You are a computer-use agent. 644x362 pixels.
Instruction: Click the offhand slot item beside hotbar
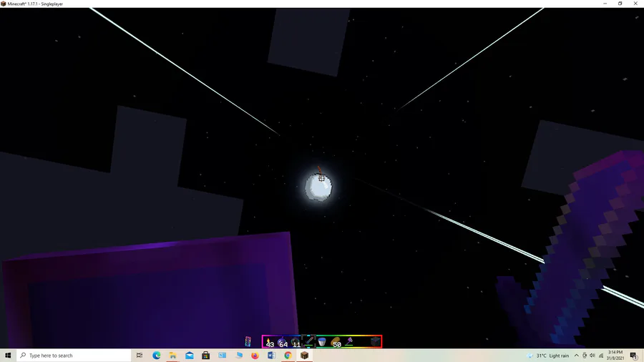(248, 341)
